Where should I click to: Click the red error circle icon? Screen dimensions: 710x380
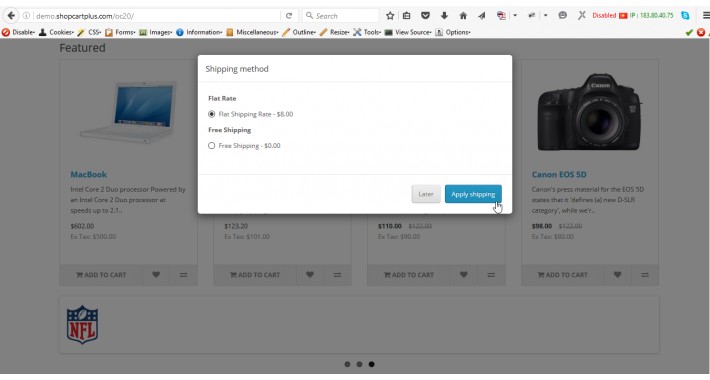700,32
